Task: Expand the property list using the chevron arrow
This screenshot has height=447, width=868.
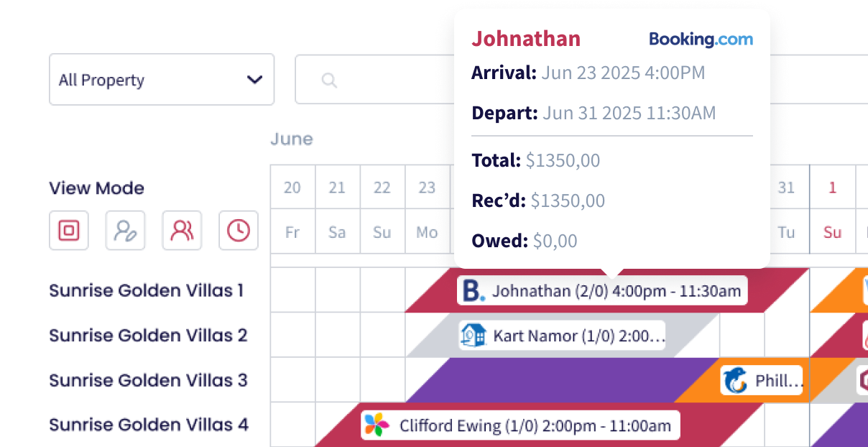Action: 254,80
